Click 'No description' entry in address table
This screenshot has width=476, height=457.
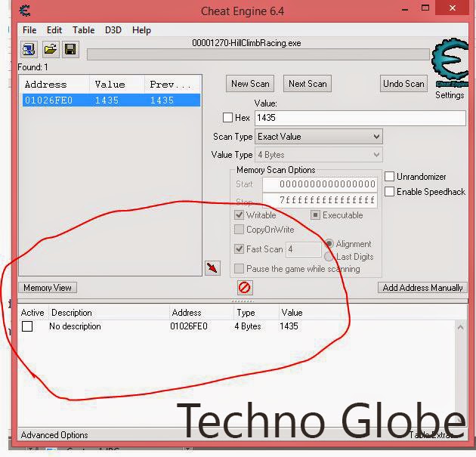(x=75, y=326)
